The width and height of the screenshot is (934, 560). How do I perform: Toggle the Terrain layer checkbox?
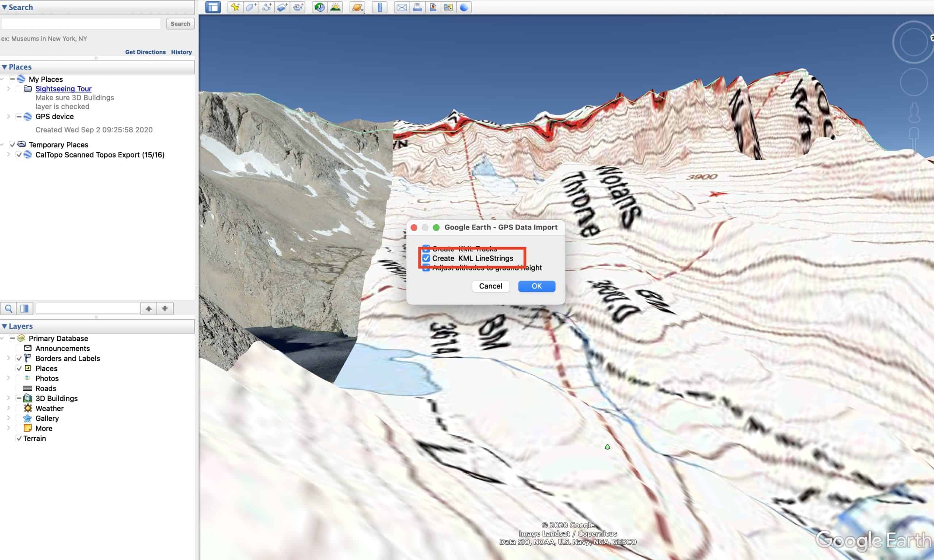tap(19, 438)
